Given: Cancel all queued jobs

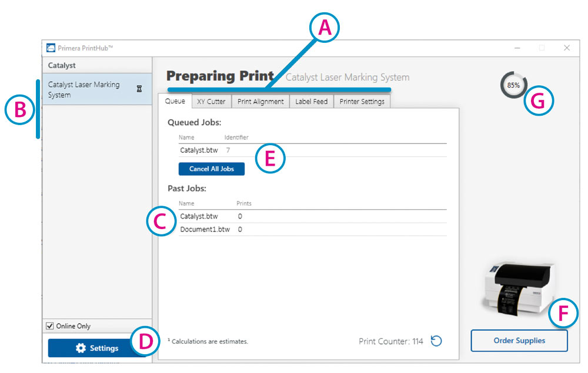Looking at the screenshot, I should tap(212, 169).
